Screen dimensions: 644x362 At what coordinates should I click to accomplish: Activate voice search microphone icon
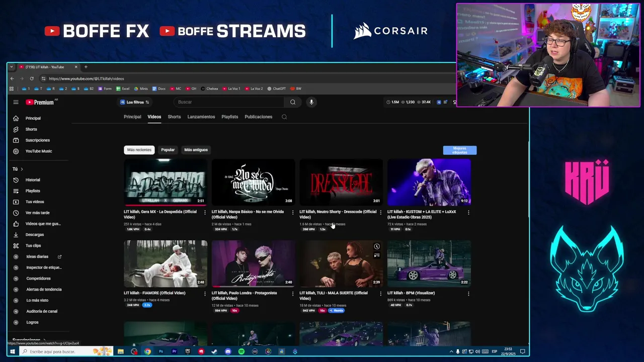click(311, 102)
